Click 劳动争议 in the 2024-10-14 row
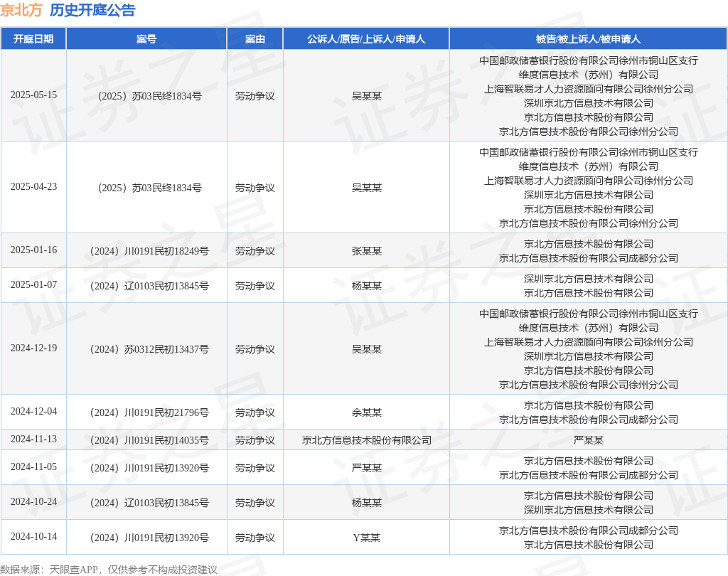 (255, 538)
